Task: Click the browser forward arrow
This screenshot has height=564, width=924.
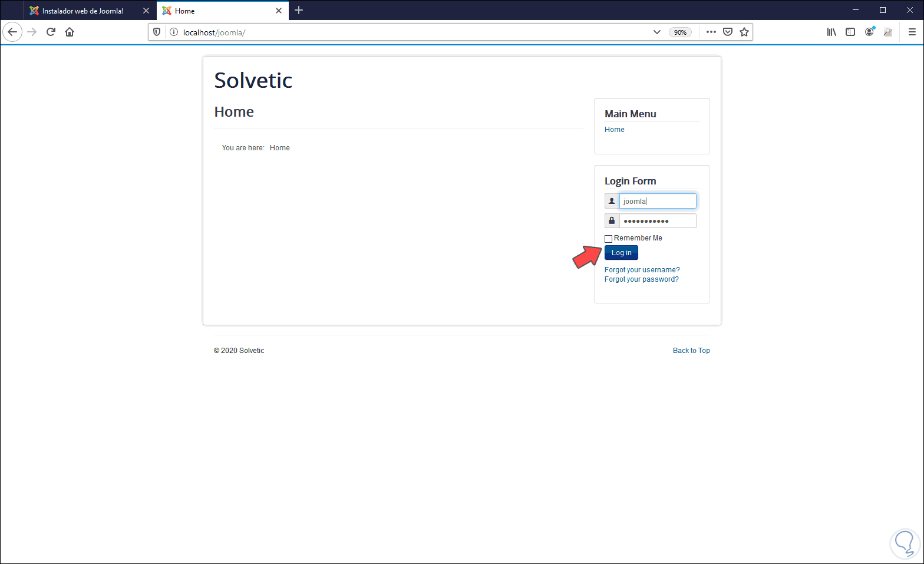Action: coord(32,32)
